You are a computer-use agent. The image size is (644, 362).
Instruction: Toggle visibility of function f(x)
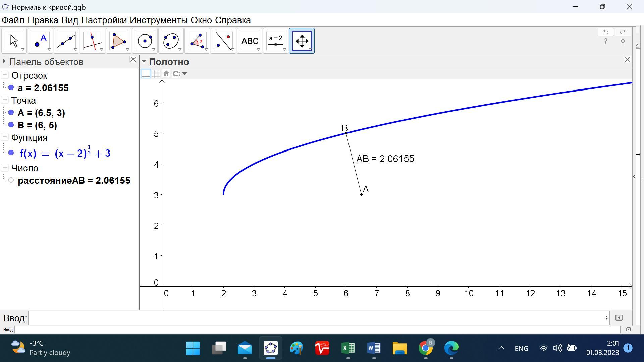point(11,153)
